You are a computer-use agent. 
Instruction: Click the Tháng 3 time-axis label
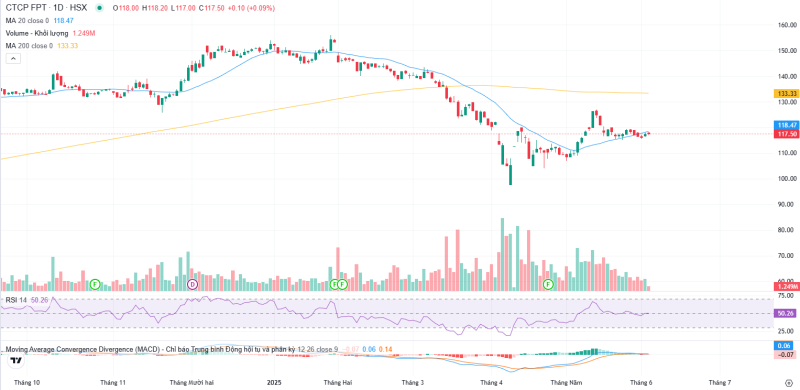point(413,382)
